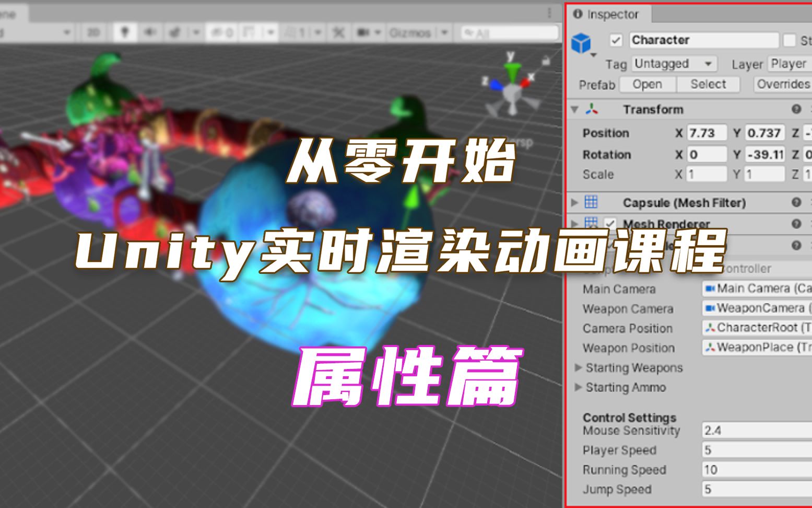Image resolution: width=812 pixels, height=508 pixels.
Task: Open scene effects dropdown arrow
Action: (x=196, y=32)
